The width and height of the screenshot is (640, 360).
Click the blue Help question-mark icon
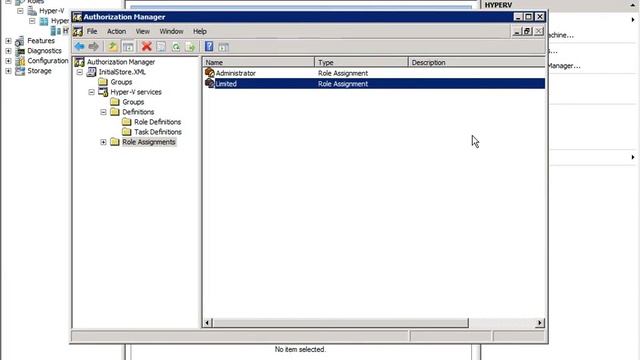click(209, 47)
